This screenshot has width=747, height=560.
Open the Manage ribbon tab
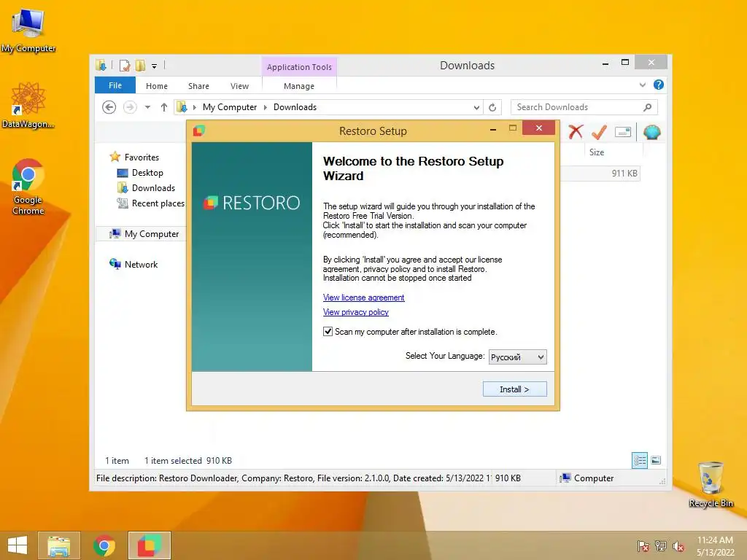(299, 86)
